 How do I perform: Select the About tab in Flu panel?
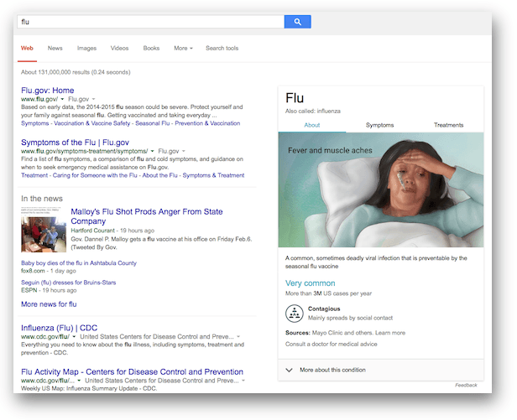(312, 125)
